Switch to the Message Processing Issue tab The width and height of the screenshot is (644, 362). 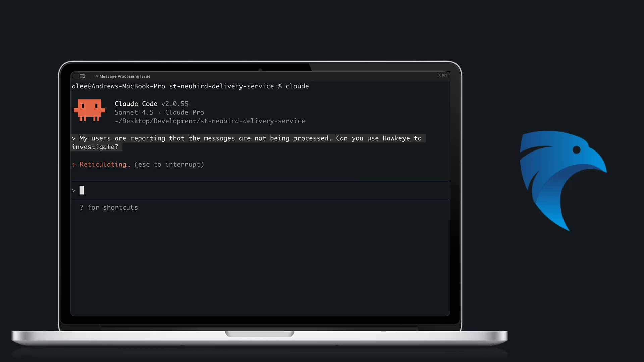point(125,76)
